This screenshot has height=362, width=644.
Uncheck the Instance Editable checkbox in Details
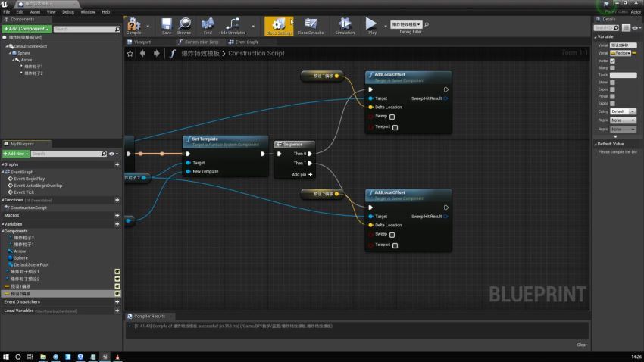(x=612, y=61)
